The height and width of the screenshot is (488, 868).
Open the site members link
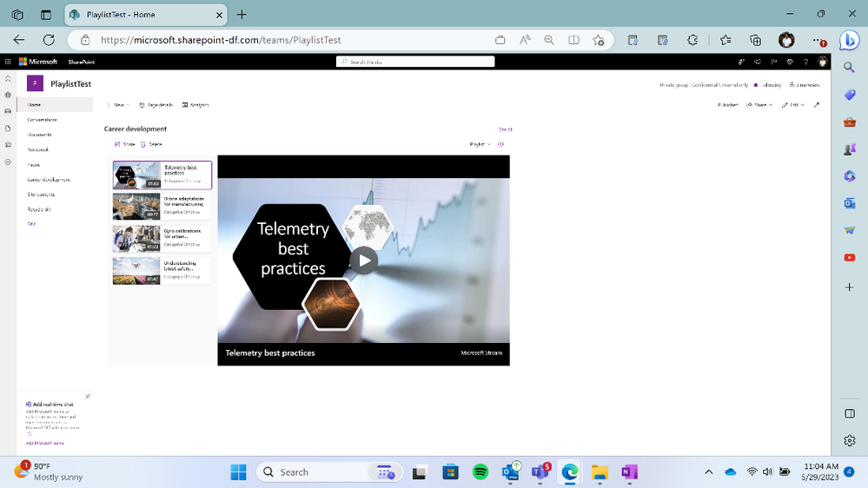coord(805,85)
